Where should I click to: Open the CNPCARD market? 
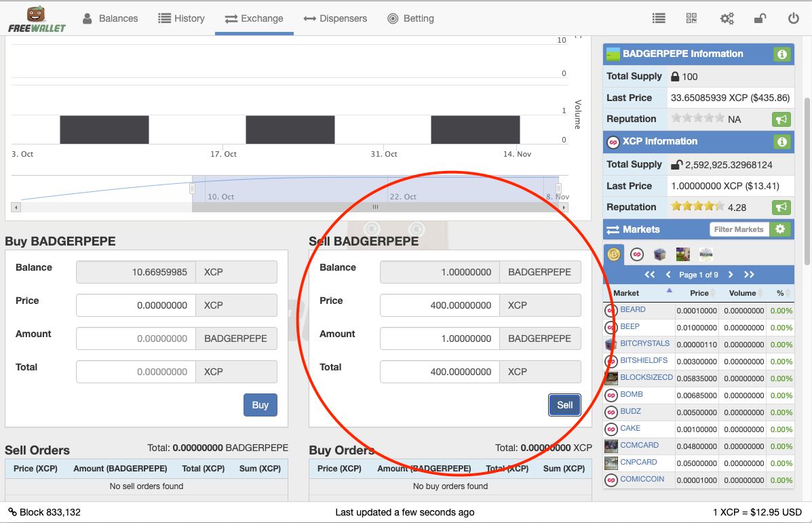click(638, 463)
